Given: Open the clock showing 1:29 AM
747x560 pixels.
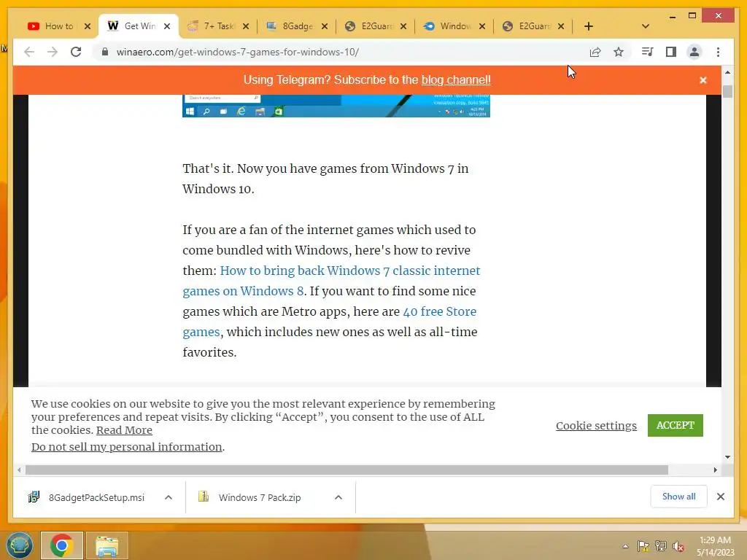Looking at the screenshot, I should click(x=715, y=546).
